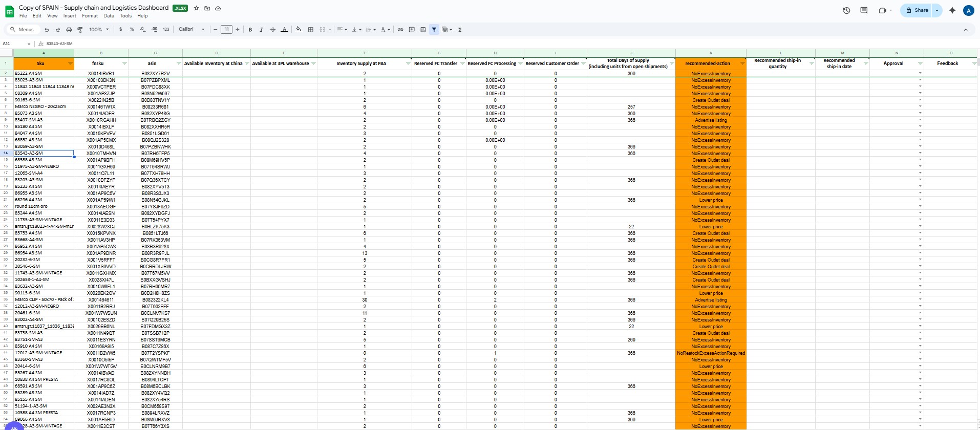Open the zoom level 100% dropdown
This screenshot has height=430, width=980.
(x=99, y=30)
